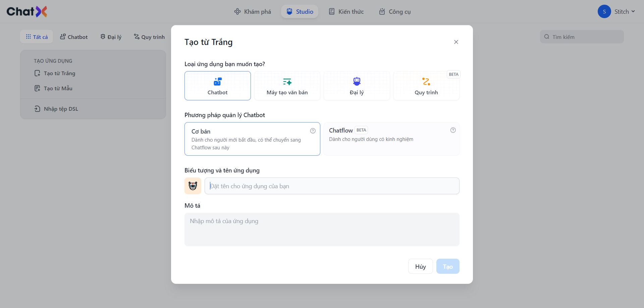Click the Mô tả description textarea
This screenshot has width=644, height=308.
click(322, 229)
